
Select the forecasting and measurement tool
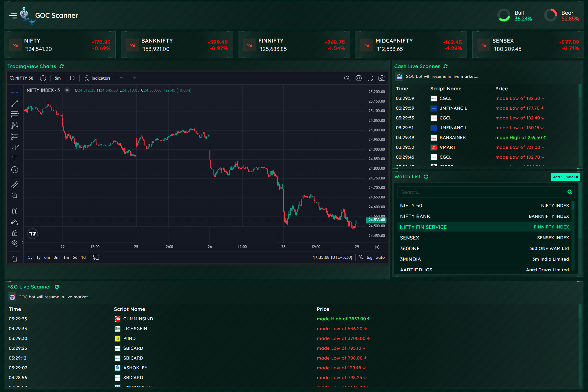(x=15, y=137)
